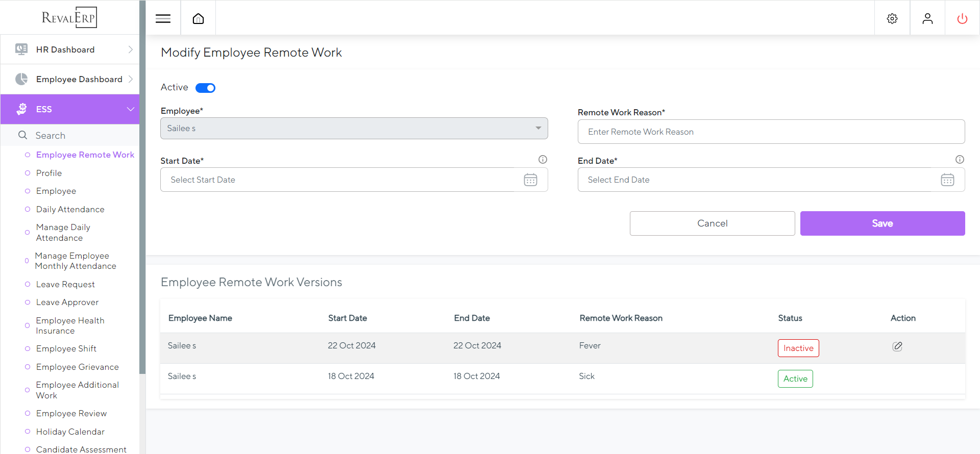
Task: Toggle the Active switch off
Action: tap(206, 88)
